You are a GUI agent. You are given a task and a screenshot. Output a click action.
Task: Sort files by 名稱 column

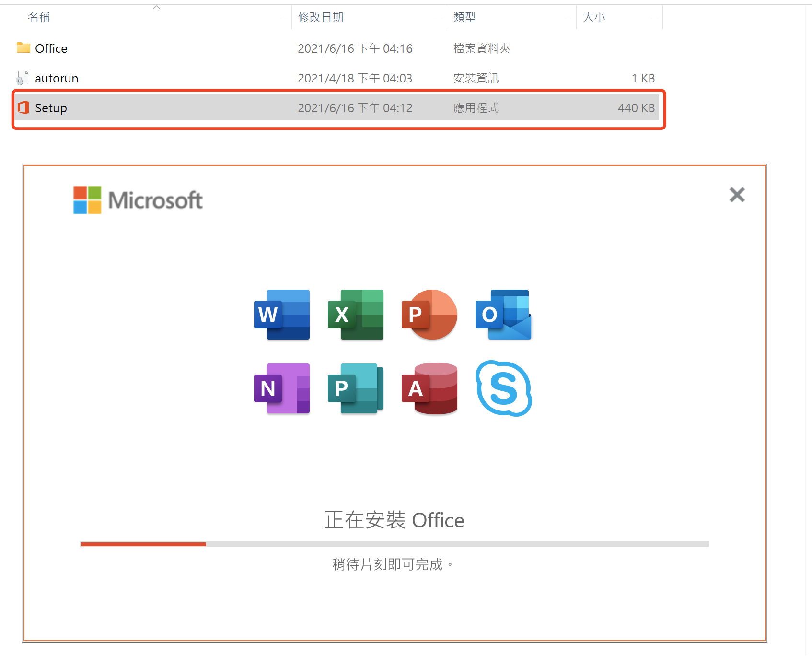coord(39,18)
